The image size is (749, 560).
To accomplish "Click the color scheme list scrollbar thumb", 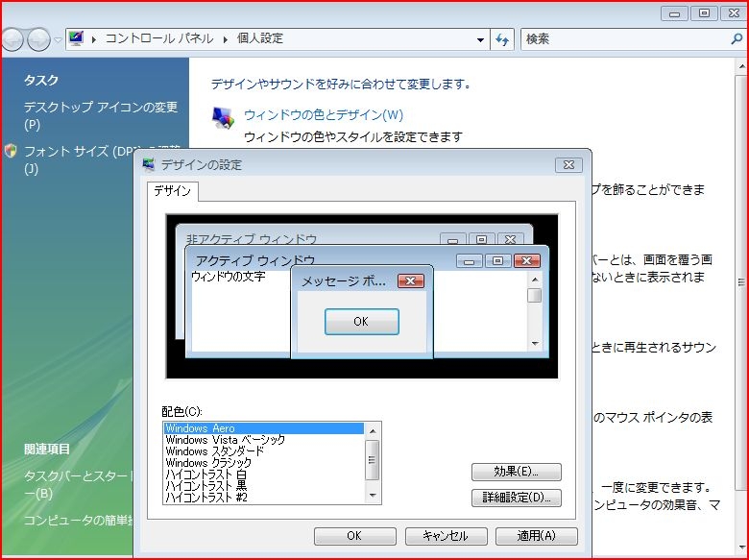I will tap(373, 460).
